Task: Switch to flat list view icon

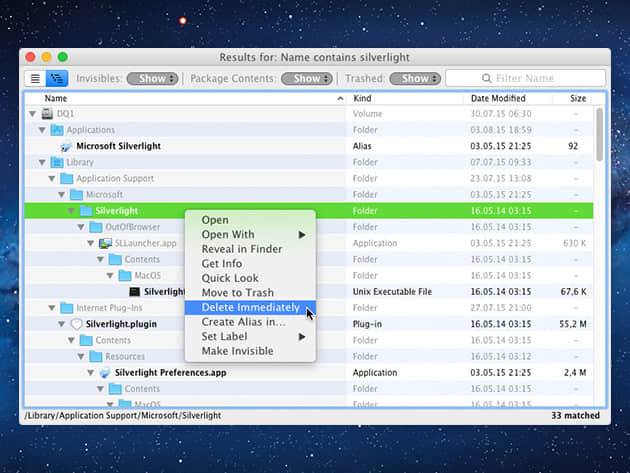Action: pos(35,78)
